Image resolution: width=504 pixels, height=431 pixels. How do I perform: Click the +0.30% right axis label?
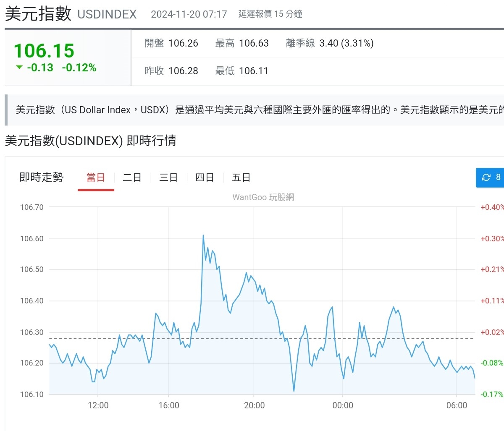[492, 239]
